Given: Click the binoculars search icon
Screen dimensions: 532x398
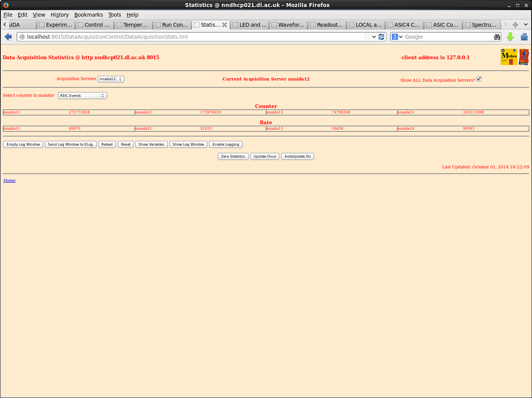Looking at the screenshot, I should [x=497, y=37].
